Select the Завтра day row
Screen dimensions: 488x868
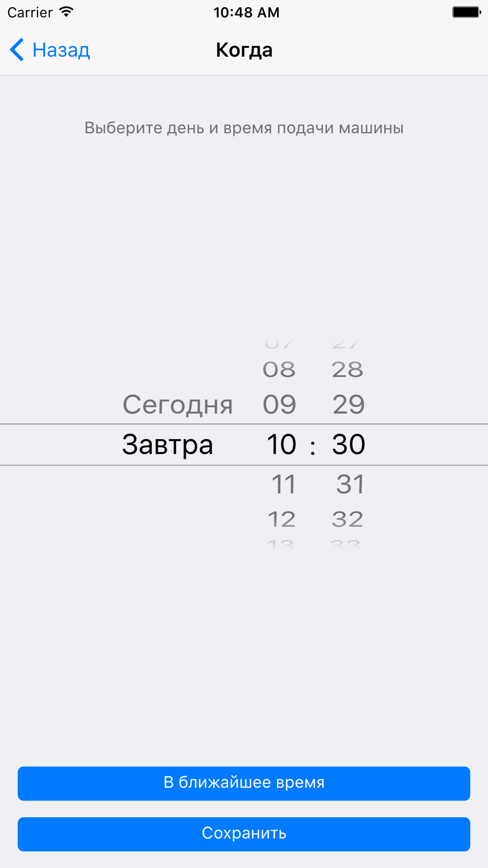[167, 445]
